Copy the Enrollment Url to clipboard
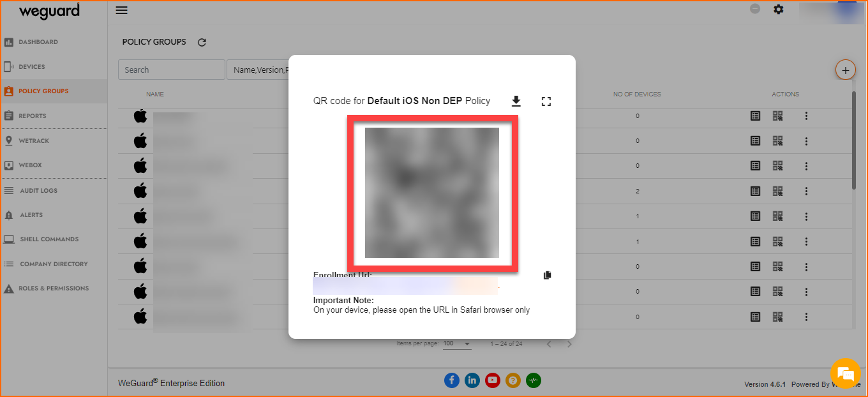Screen dimensions: 868x397 pos(547,275)
